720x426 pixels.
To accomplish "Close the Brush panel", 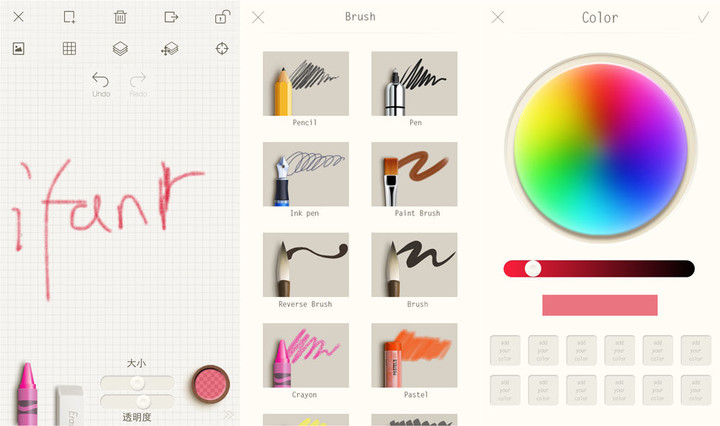I will (x=258, y=17).
